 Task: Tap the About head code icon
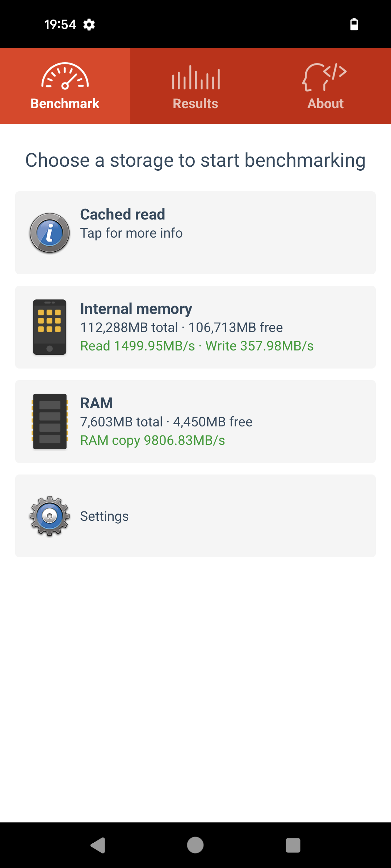point(325,77)
